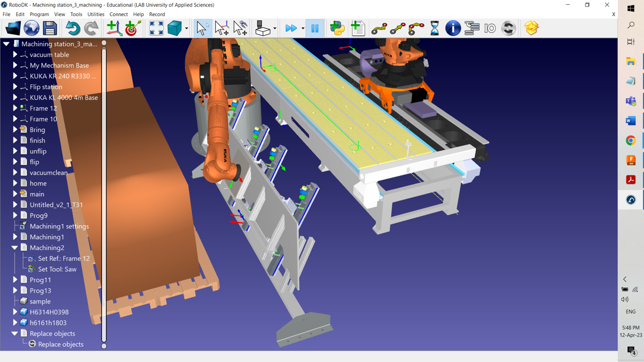Viewport: 644px width, 362px height.
Task: Click the Save station disk icon
Action: [50, 28]
